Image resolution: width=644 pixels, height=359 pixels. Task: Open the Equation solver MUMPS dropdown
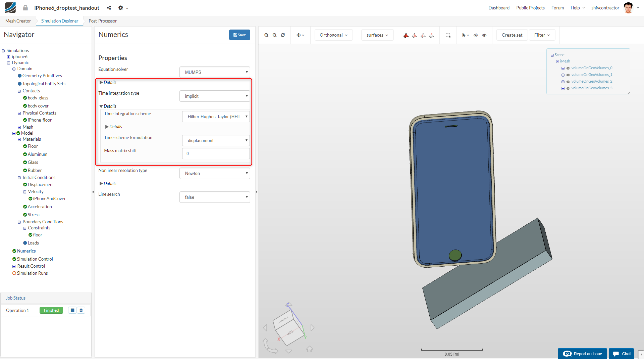coord(215,72)
